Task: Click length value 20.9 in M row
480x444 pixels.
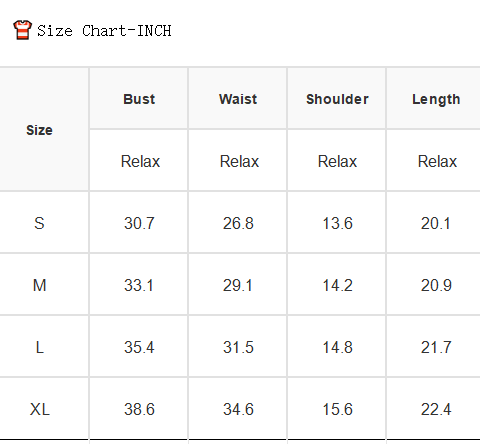Action: [x=436, y=285]
